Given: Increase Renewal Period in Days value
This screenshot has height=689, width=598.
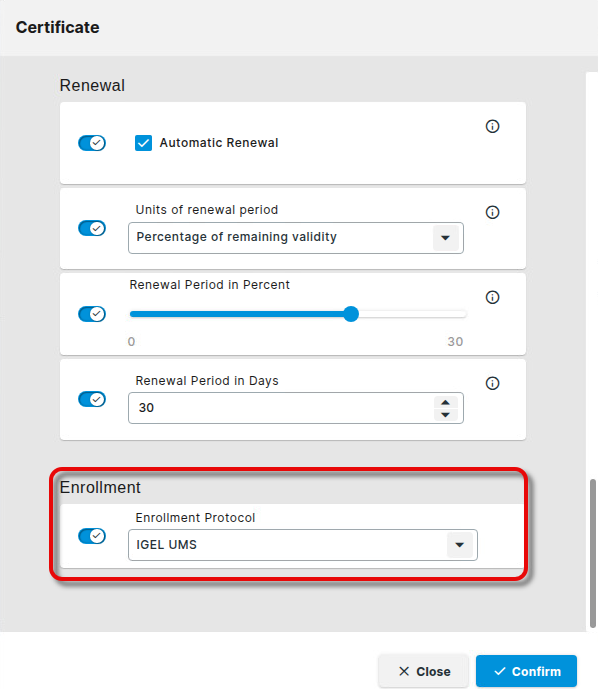Looking at the screenshot, I should [446, 403].
